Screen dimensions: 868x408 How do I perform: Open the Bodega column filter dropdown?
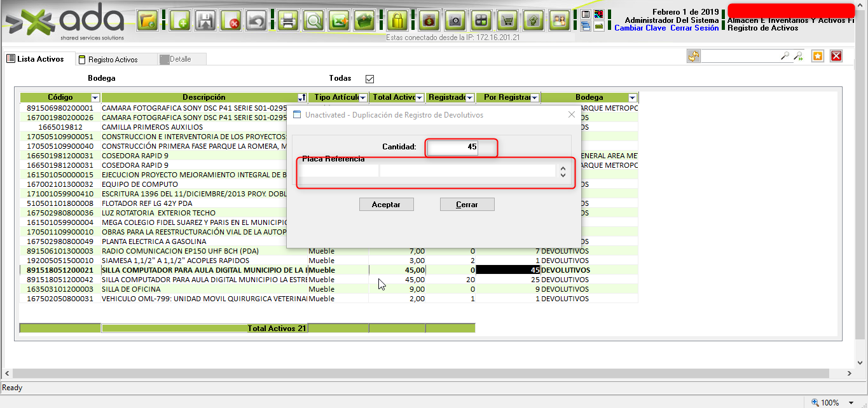pyautogui.click(x=632, y=98)
